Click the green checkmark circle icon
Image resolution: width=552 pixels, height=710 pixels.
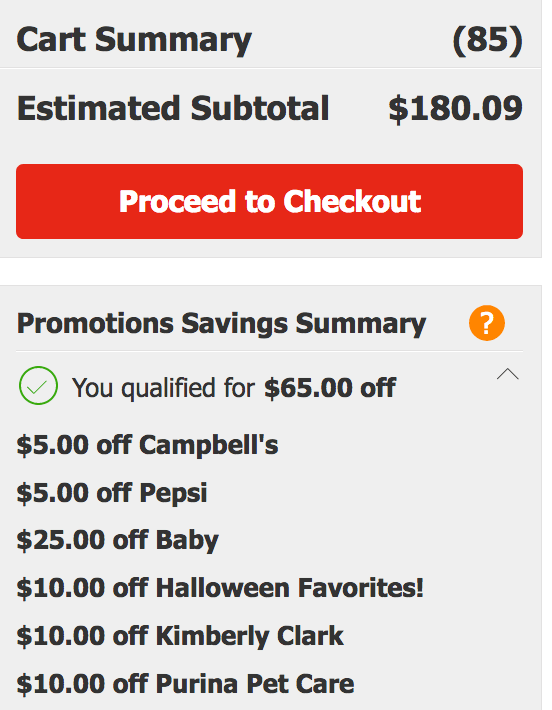(38, 385)
